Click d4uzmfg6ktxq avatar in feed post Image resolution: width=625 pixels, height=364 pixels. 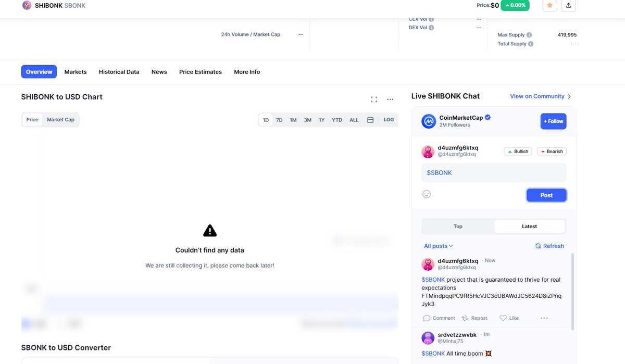point(428,264)
